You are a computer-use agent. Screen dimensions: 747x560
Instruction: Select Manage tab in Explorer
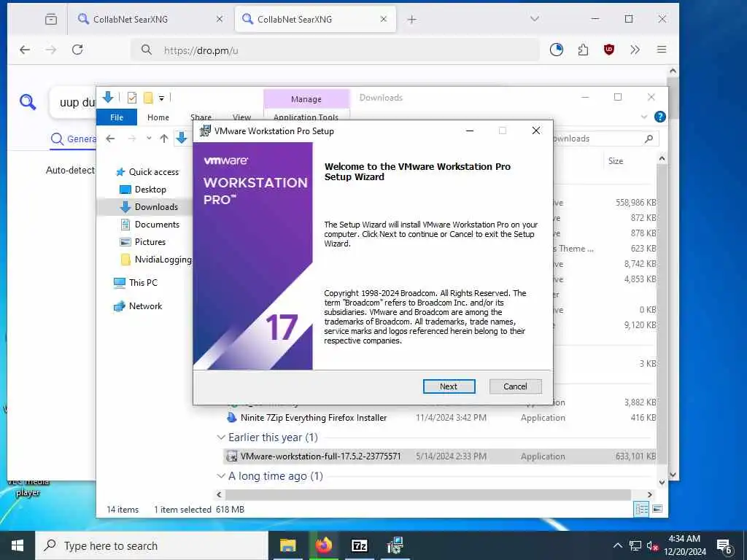pos(306,99)
